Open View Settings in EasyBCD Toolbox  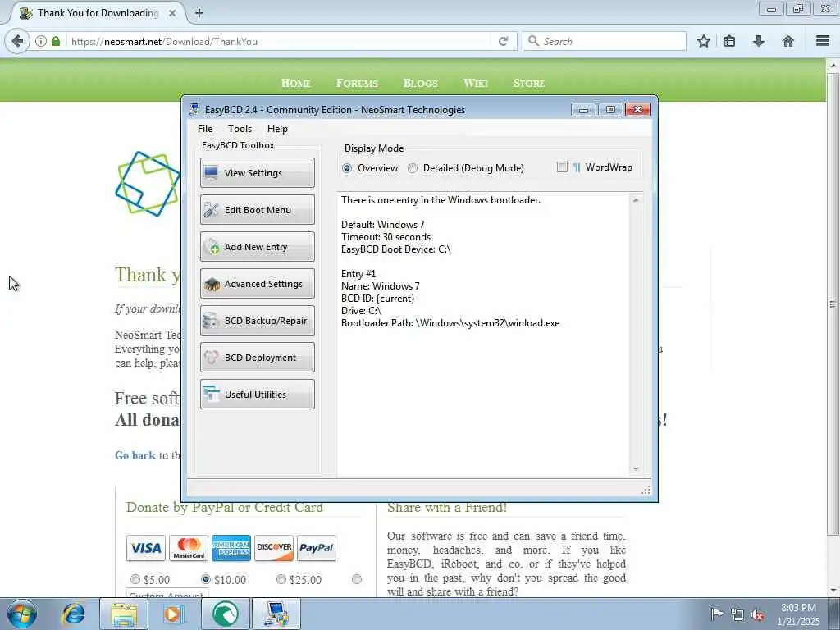[257, 172]
